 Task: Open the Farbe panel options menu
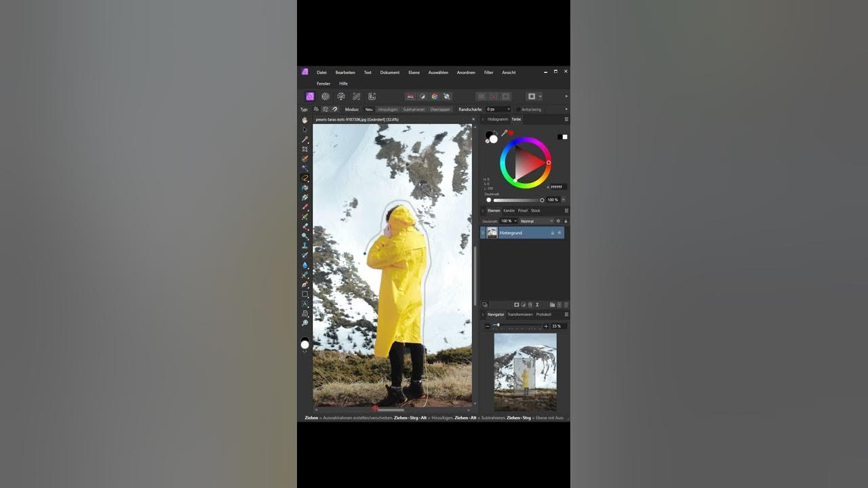pos(566,119)
